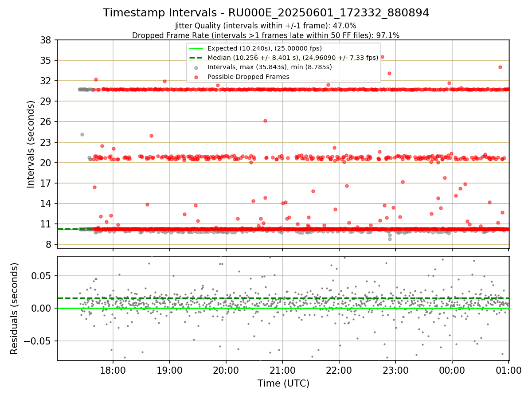Click the 'Expected (10.240s)' legend entry

click(265, 48)
